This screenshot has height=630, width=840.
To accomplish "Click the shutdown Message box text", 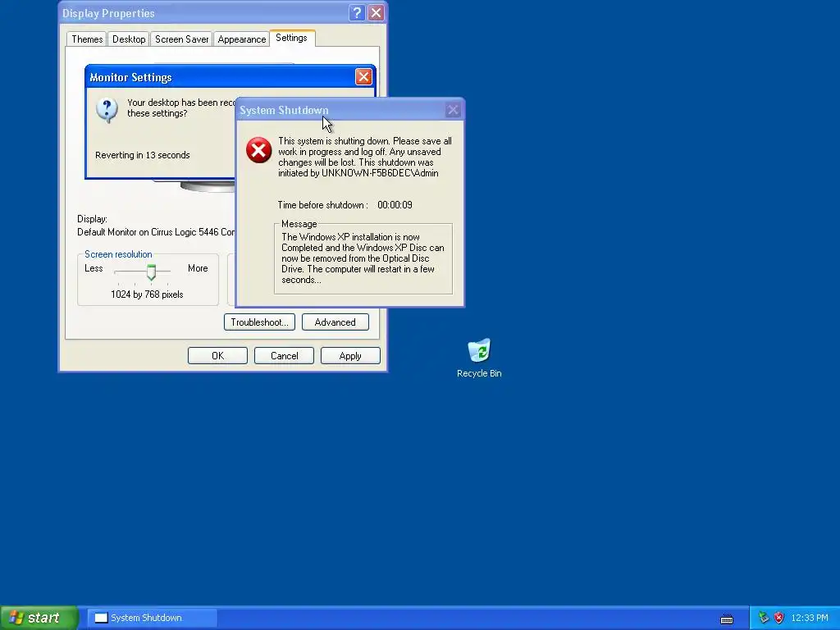I will 363,258.
